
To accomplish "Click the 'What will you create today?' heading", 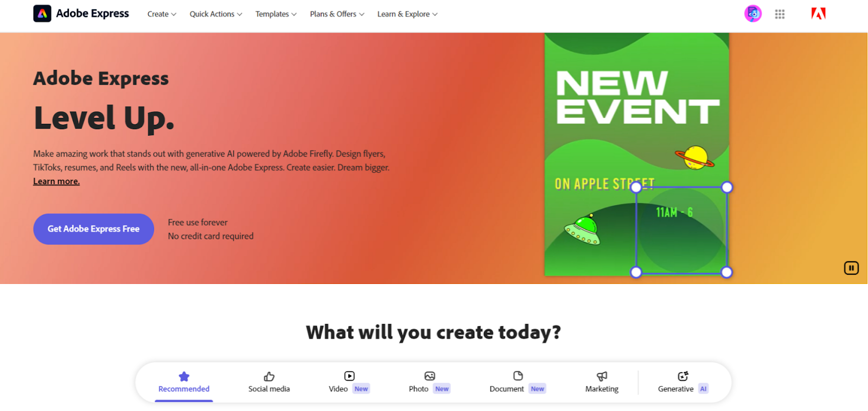I will 433,332.
